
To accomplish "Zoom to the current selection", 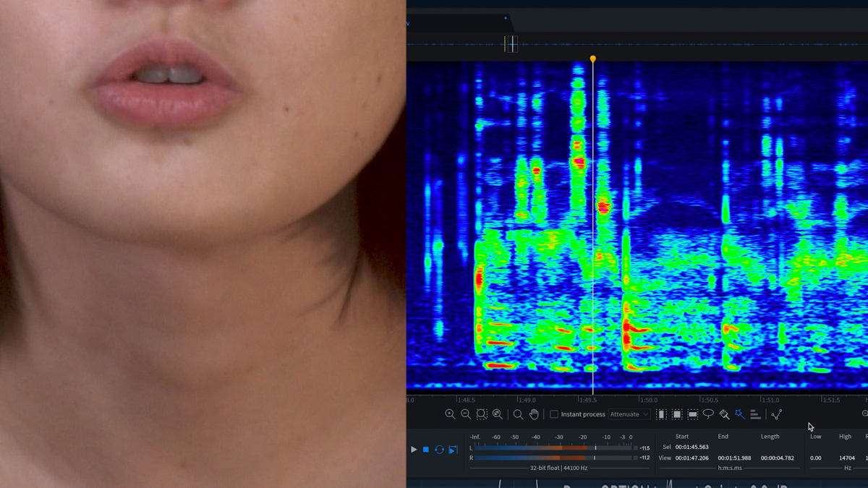I will point(482,414).
